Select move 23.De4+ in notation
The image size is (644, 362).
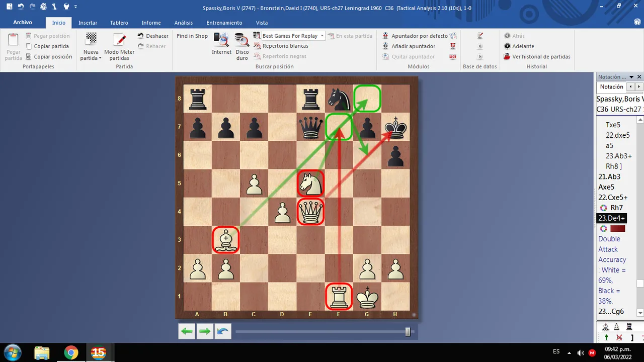[x=612, y=218]
